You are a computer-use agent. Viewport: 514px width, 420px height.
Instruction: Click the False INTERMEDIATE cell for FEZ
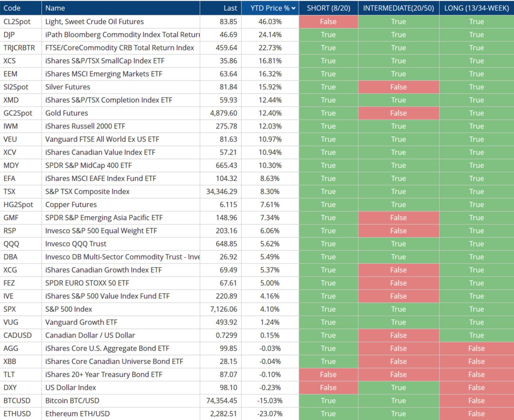(398, 283)
